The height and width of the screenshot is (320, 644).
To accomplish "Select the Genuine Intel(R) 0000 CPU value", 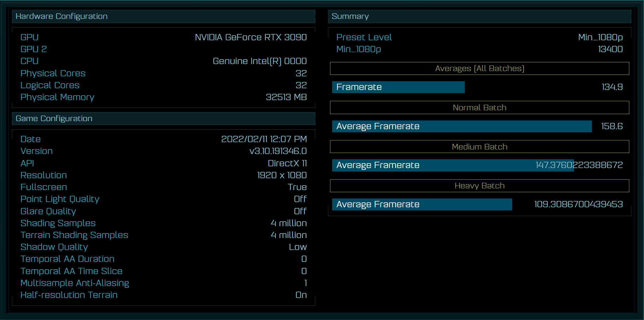I will [x=260, y=61].
